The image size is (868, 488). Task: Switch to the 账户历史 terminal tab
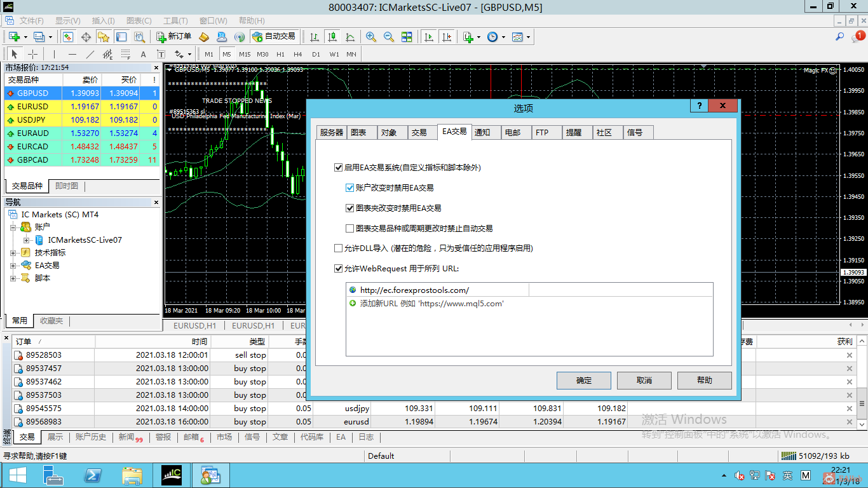click(91, 437)
